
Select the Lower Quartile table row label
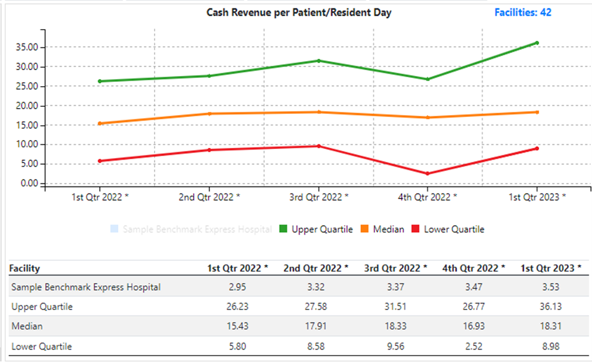(x=42, y=346)
